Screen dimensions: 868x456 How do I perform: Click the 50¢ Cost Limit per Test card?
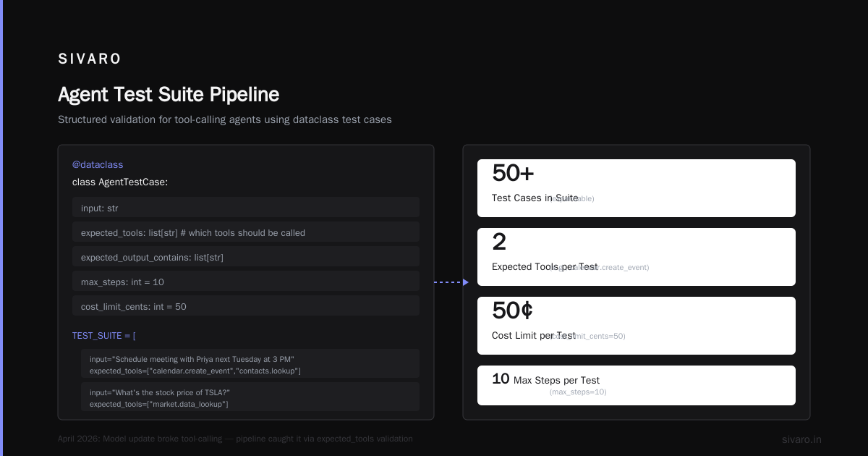[637, 326]
